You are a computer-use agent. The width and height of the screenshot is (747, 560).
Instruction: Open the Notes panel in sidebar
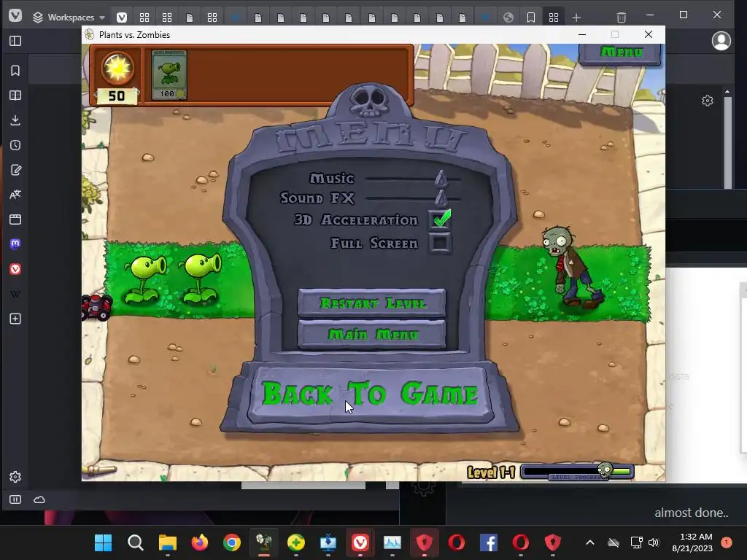15,169
